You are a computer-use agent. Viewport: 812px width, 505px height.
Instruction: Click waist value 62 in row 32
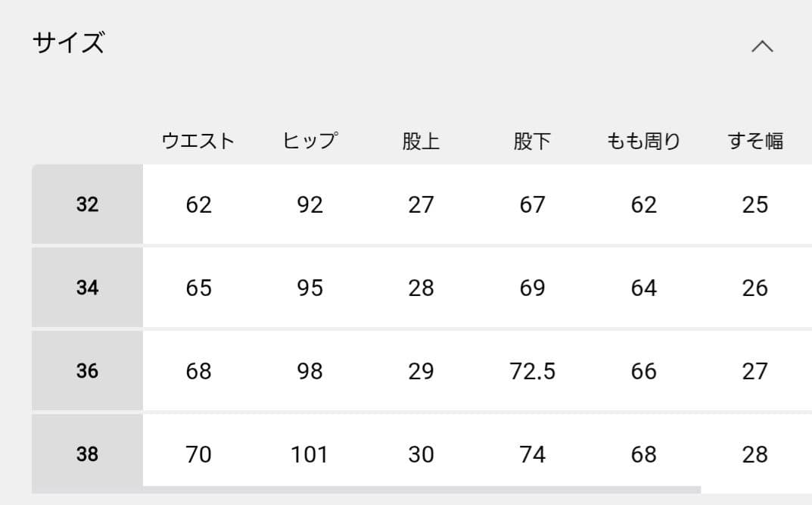198,204
